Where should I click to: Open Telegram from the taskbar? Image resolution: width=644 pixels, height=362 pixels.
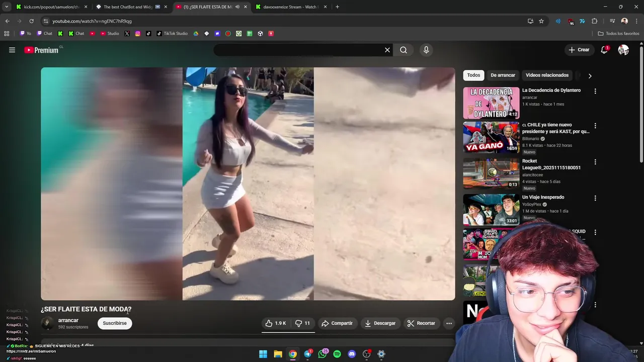307,354
